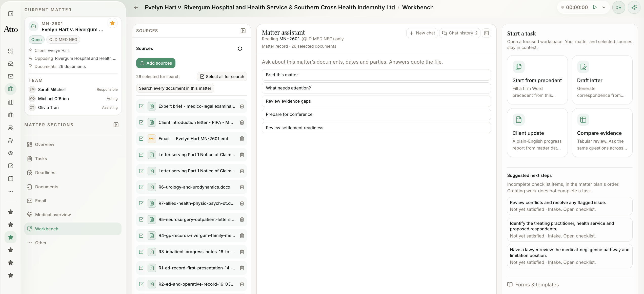The image size is (644, 294).
Task: Expand the Forms & templates section
Action: click(533, 285)
